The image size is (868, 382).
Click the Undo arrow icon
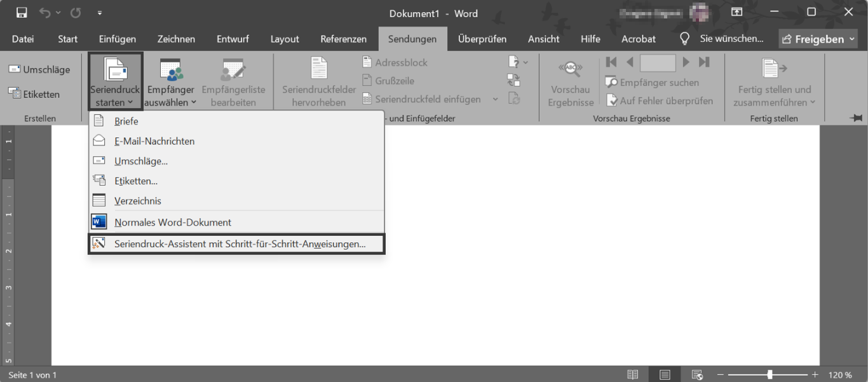pos(44,13)
